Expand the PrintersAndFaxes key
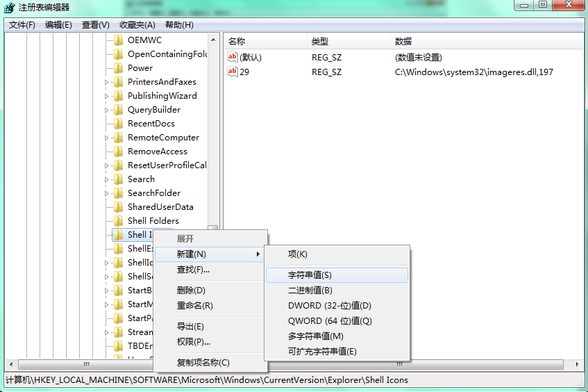 pyautogui.click(x=106, y=82)
